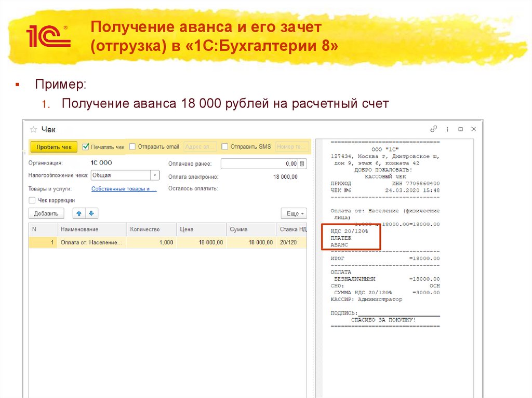Click the N column header

43,229
